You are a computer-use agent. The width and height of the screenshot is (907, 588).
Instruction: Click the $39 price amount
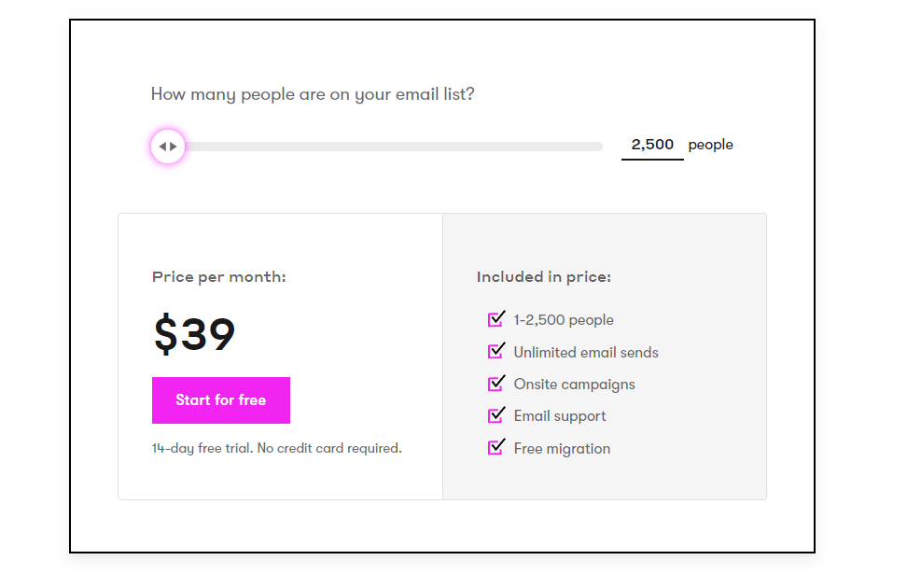[x=194, y=334]
